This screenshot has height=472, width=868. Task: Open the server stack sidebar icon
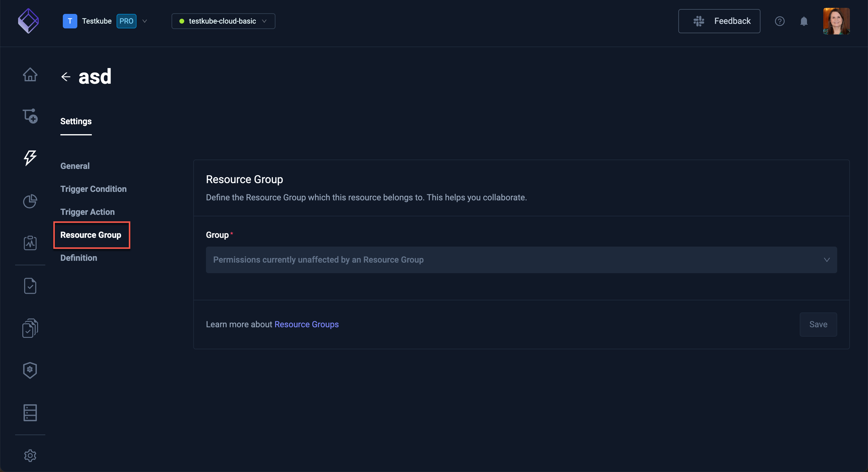click(x=30, y=413)
